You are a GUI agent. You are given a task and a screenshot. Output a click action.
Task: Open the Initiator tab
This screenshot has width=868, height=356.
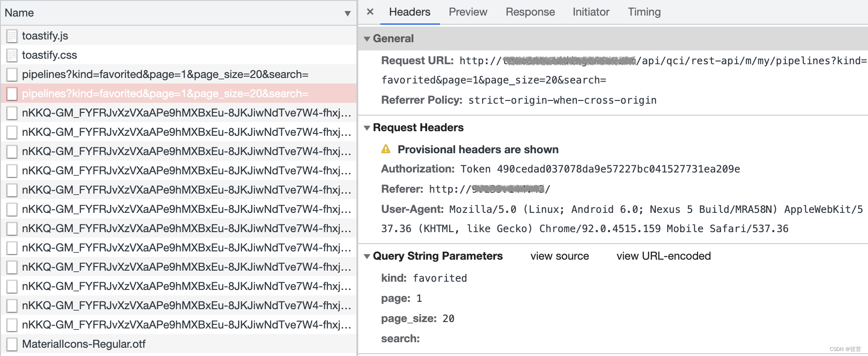pyautogui.click(x=591, y=12)
